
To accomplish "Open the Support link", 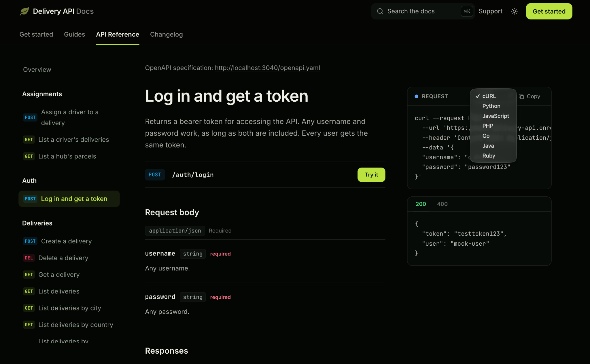I will coord(490,11).
